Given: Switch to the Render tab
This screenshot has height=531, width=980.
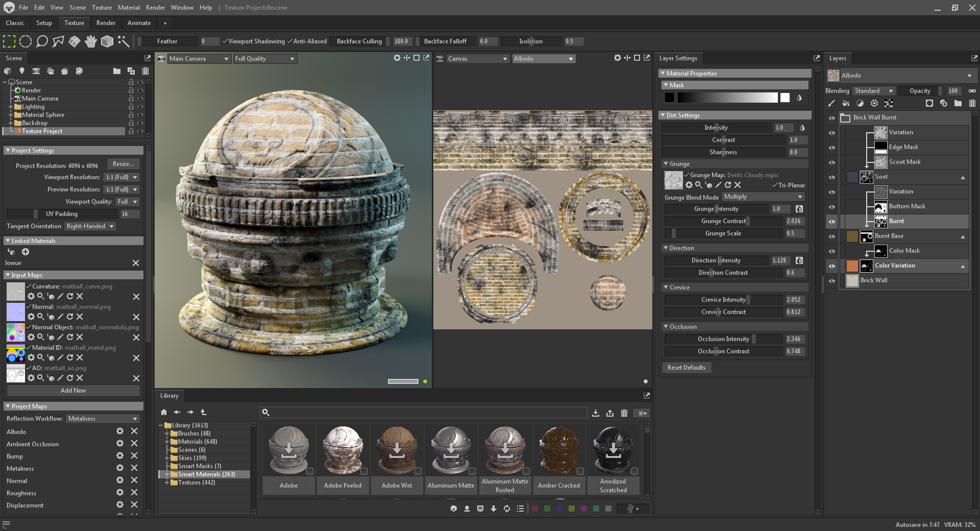Looking at the screenshot, I should [x=106, y=22].
